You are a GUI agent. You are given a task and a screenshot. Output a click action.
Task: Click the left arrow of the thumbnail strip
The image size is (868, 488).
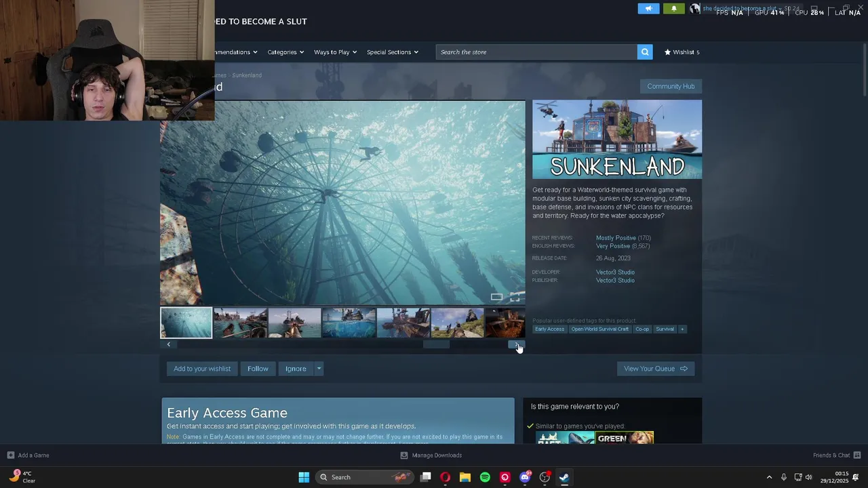pyautogui.click(x=169, y=344)
